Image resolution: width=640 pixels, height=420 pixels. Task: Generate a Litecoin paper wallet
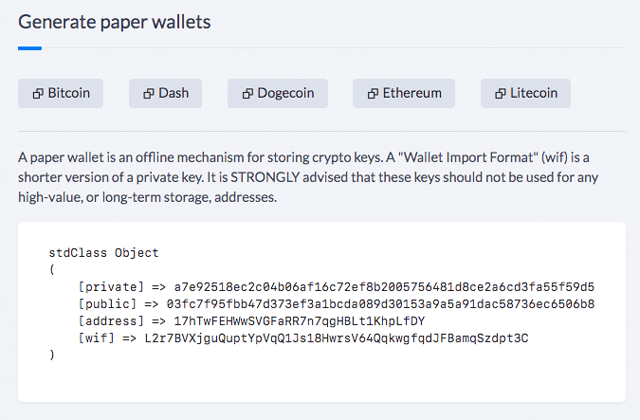point(525,93)
